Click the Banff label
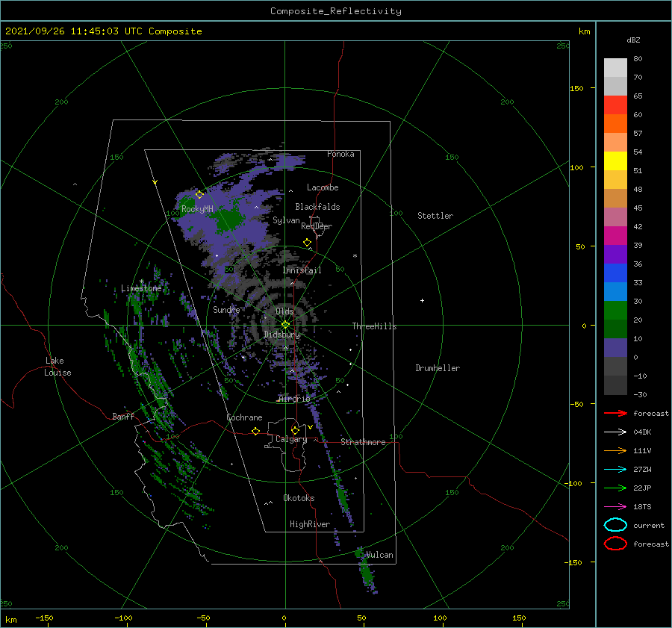 [123, 416]
